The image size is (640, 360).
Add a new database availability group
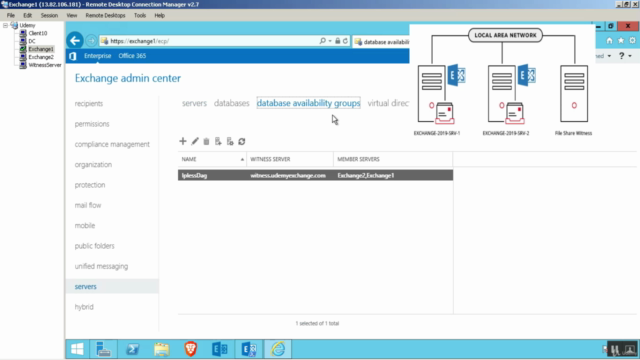tap(182, 141)
